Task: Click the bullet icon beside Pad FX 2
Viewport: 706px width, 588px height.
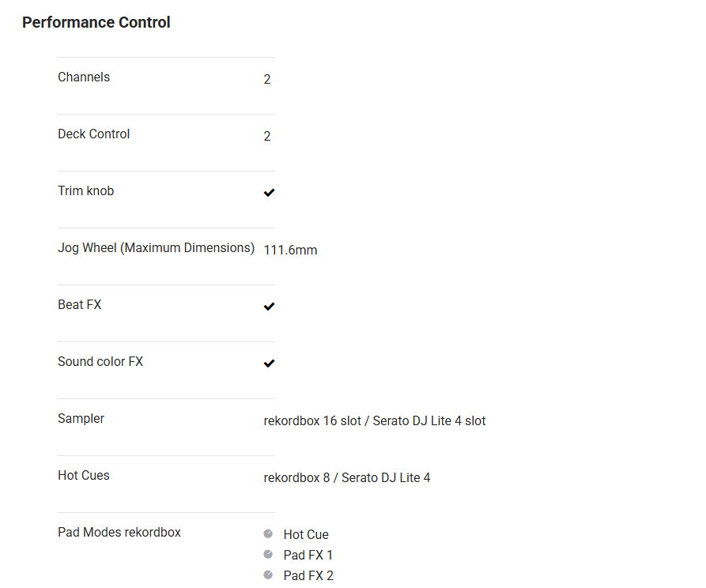Action: click(x=268, y=575)
